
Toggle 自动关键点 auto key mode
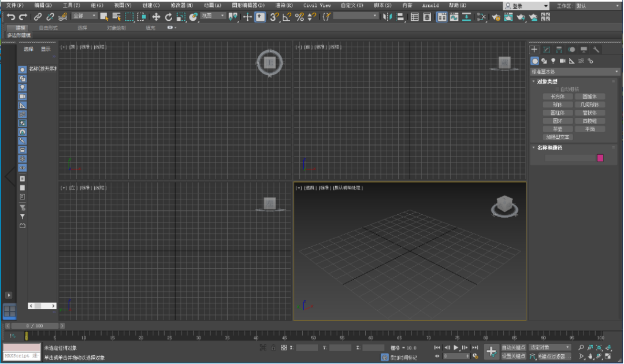(514, 347)
